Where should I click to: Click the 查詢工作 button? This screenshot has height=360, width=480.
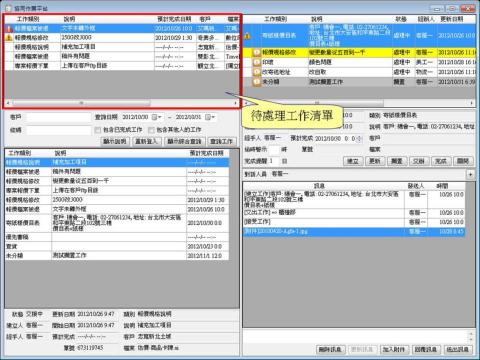pyautogui.click(x=221, y=142)
